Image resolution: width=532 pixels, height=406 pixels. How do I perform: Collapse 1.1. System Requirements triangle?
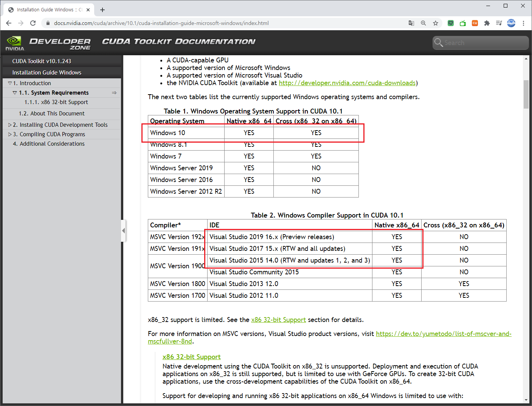pos(15,93)
